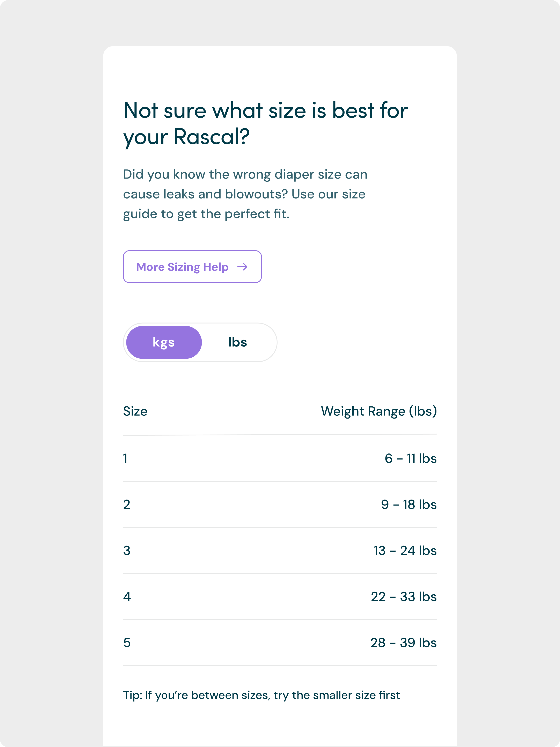560x747 pixels.
Task: Open the More Sizing Help link
Action: click(192, 267)
